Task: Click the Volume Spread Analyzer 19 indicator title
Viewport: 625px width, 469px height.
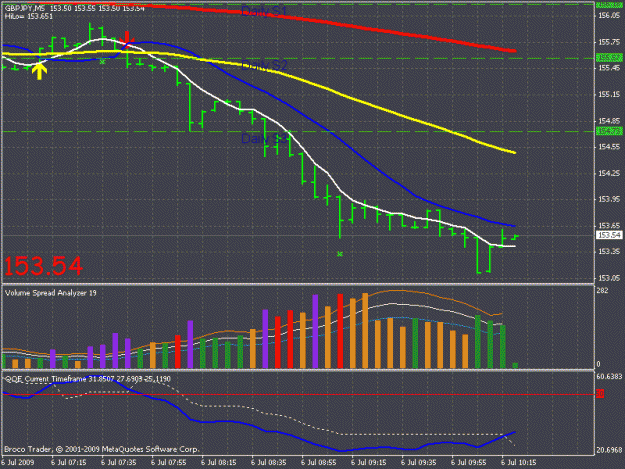Action: click(x=51, y=293)
